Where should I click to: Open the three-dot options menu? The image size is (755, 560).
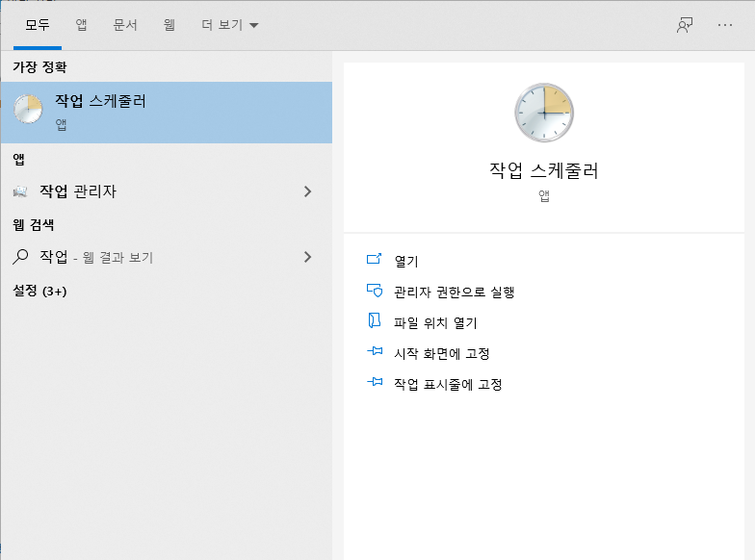[724, 25]
